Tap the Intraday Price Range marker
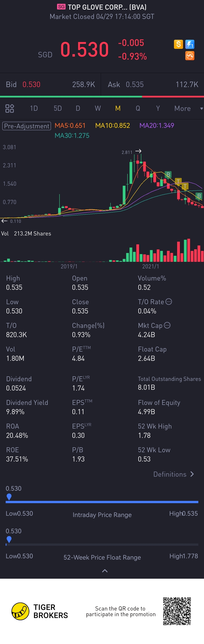The height and width of the screenshot is (644, 204). pos(9,497)
